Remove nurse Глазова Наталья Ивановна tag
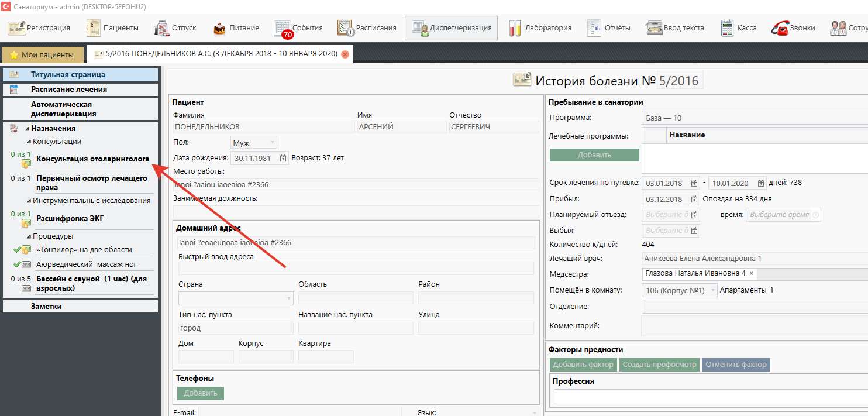The height and width of the screenshot is (416, 868). click(x=751, y=273)
